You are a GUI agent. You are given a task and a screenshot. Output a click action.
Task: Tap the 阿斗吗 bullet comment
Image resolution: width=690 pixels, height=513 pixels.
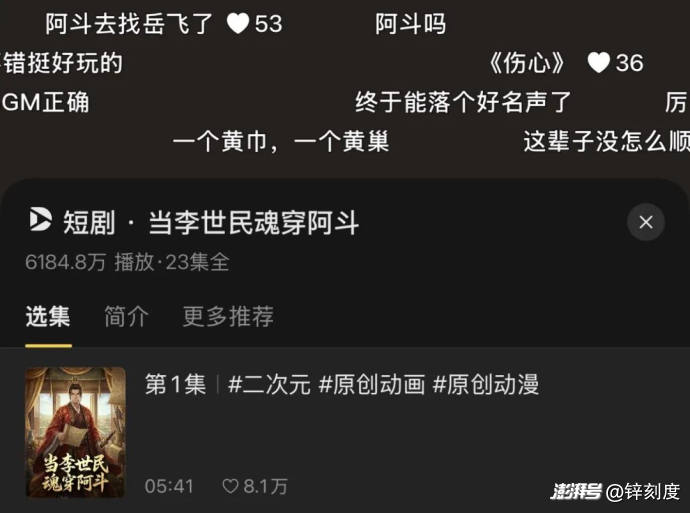(x=411, y=23)
